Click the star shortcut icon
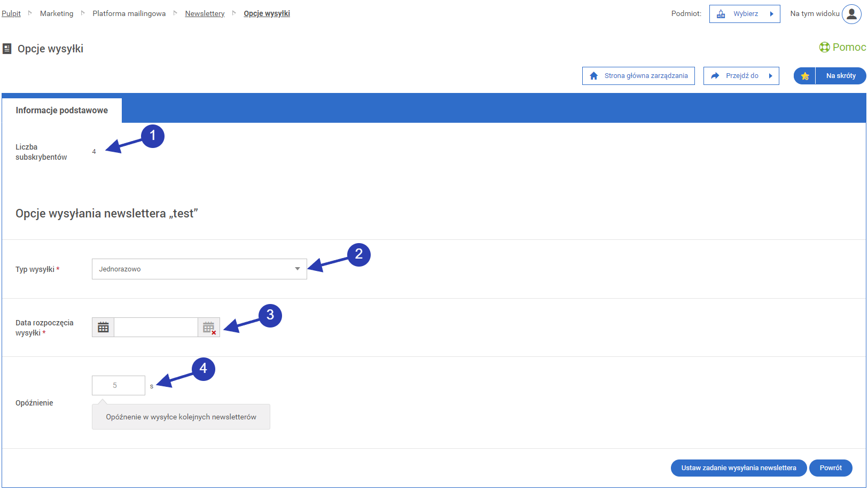Image resolution: width=868 pixels, height=491 pixels. click(x=805, y=76)
